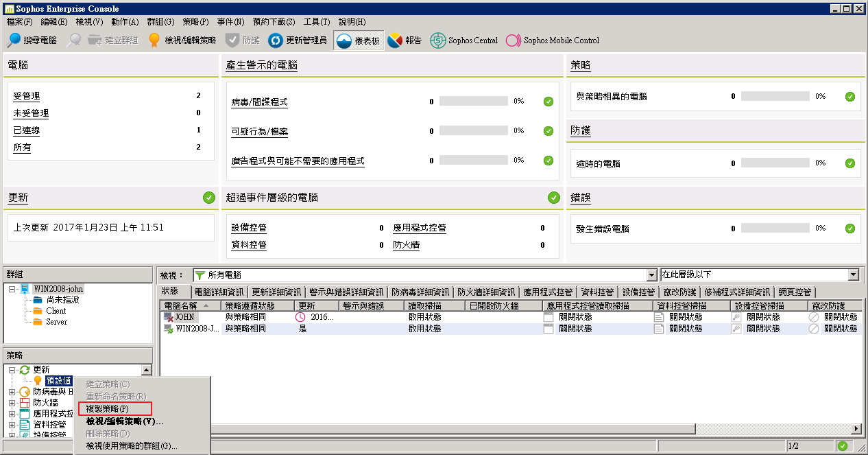
Task: Click the 1/2 count in the status bar
Action: pyautogui.click(x=793, y=447)
